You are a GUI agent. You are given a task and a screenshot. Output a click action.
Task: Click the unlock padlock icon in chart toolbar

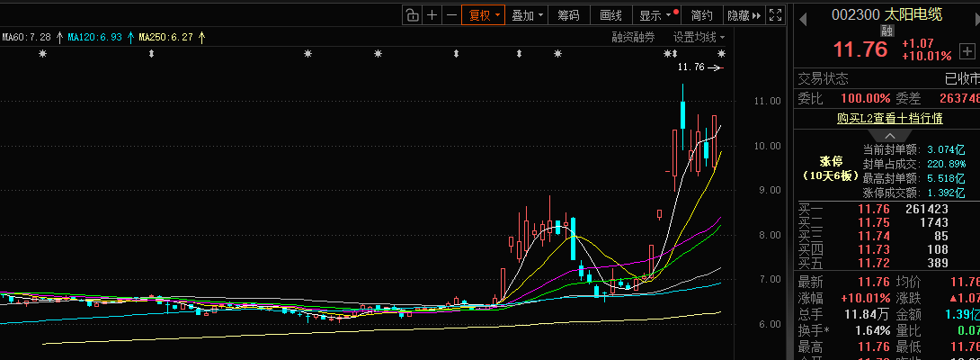point(413,15)
